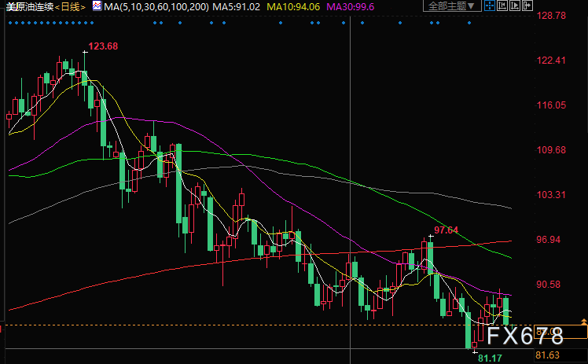Screen dimensions: 588x364
Task: Select the MA30:99.6 value label
Action: pos(351,7)
